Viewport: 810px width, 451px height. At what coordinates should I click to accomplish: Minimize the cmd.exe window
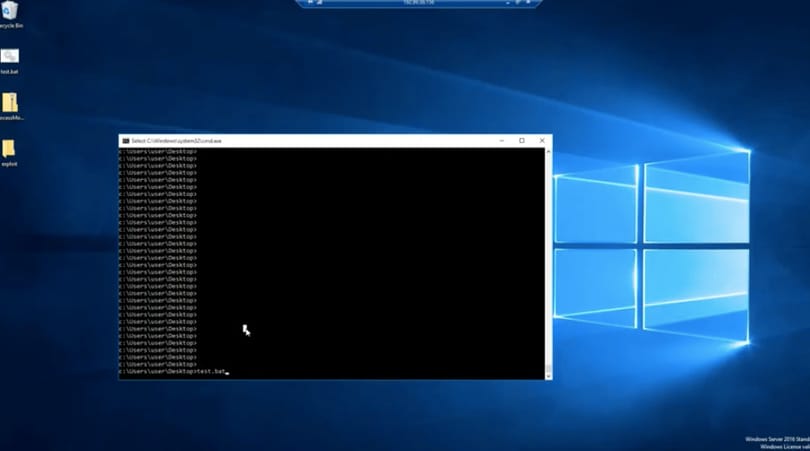(x=502, y=141)
